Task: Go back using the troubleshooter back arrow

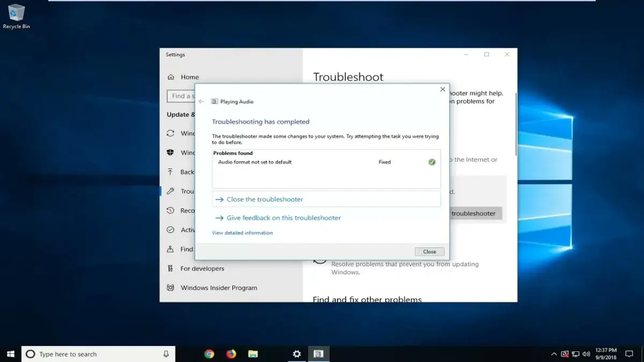Action: (x=201, y=101)
